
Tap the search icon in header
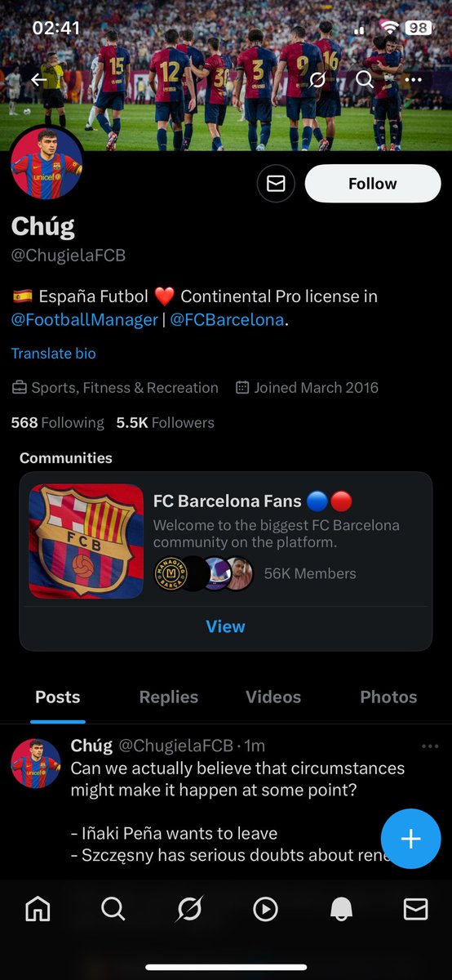click(364, 80)
